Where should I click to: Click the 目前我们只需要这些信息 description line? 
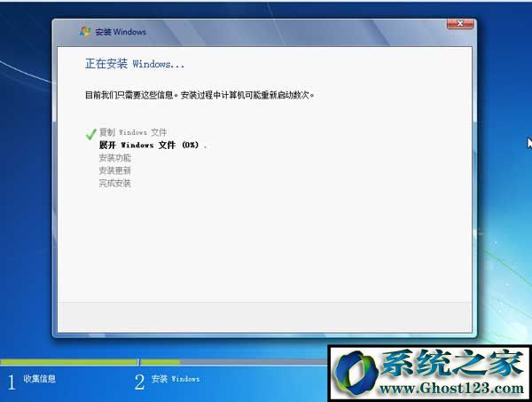[199, 95]
